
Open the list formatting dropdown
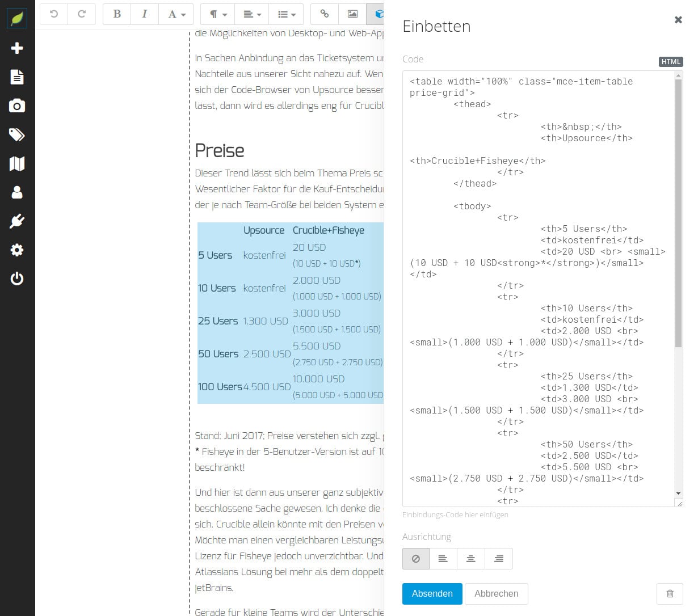point(286,14)
